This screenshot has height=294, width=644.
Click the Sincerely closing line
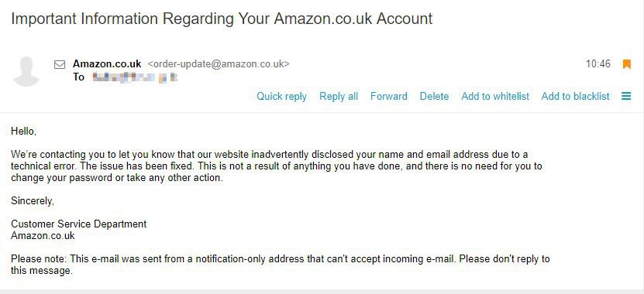pos(33,201)
